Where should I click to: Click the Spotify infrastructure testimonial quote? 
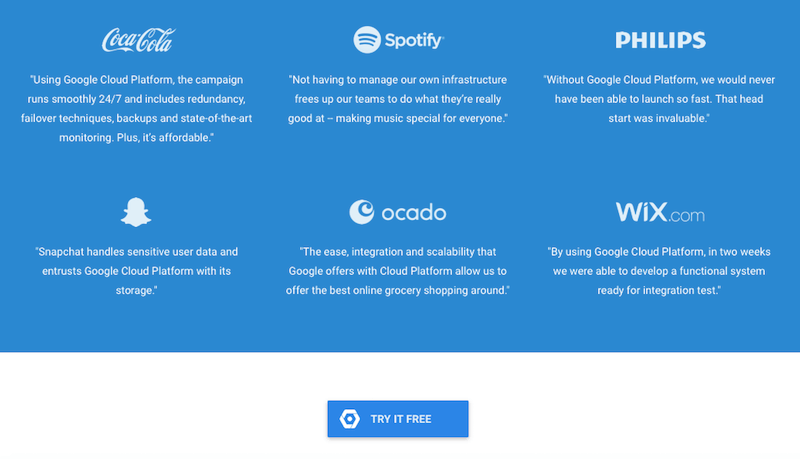click(x=398, y=98)
